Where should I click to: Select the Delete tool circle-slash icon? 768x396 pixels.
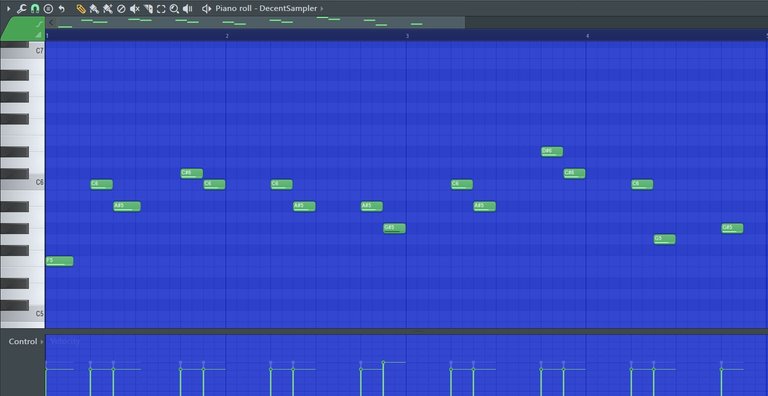click(121, 8)
